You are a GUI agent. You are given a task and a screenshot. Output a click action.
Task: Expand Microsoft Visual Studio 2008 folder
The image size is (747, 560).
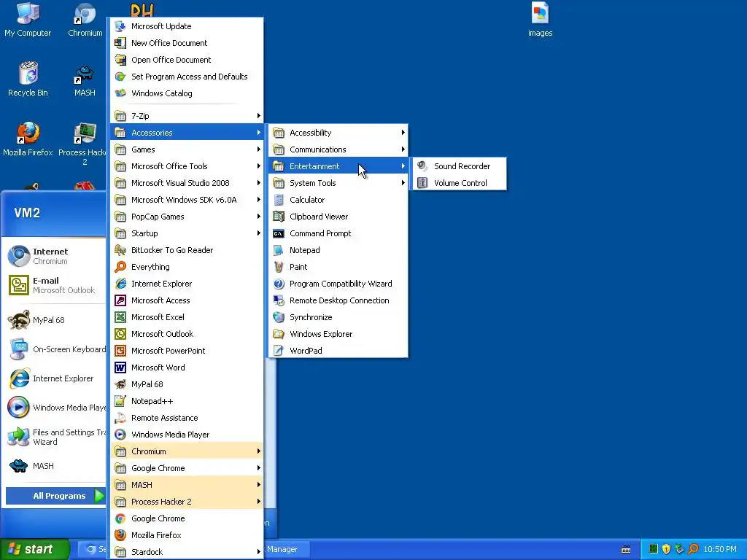187,183
